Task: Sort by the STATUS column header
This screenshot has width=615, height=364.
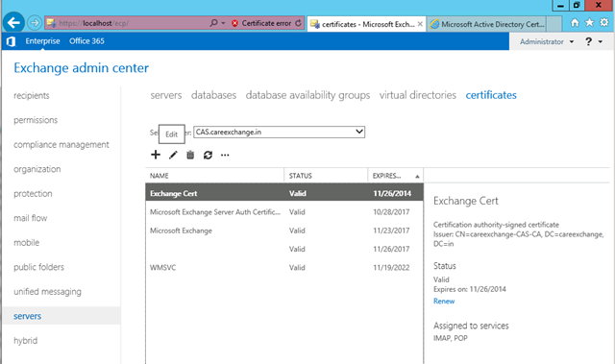Action: coord(326,176)
